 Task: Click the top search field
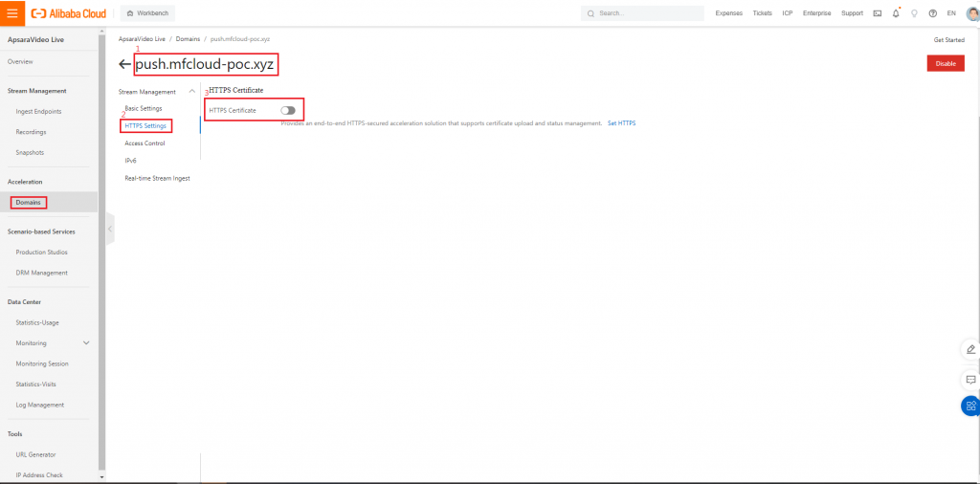642,13
